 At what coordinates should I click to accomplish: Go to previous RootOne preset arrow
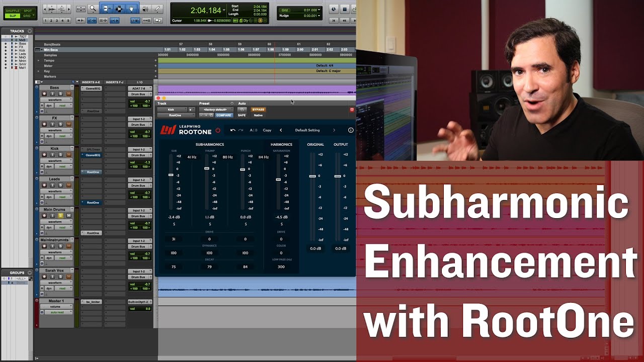tap(281, 130)
